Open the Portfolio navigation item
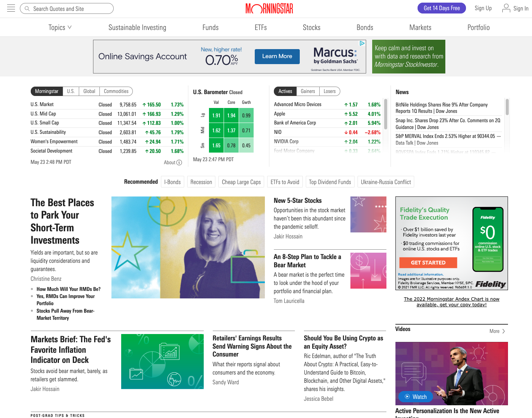Image resolution: width=532 pixels, height=418 pixels. (x=479, y=27)
